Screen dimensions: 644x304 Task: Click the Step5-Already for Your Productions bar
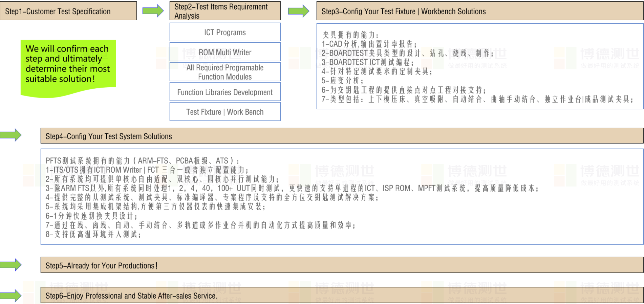[342, 265]
